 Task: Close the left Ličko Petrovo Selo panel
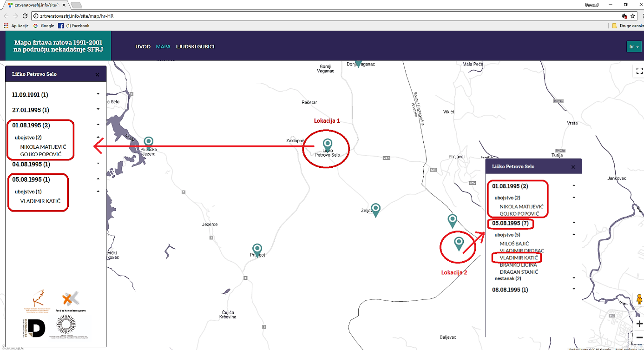coord(97,74)
